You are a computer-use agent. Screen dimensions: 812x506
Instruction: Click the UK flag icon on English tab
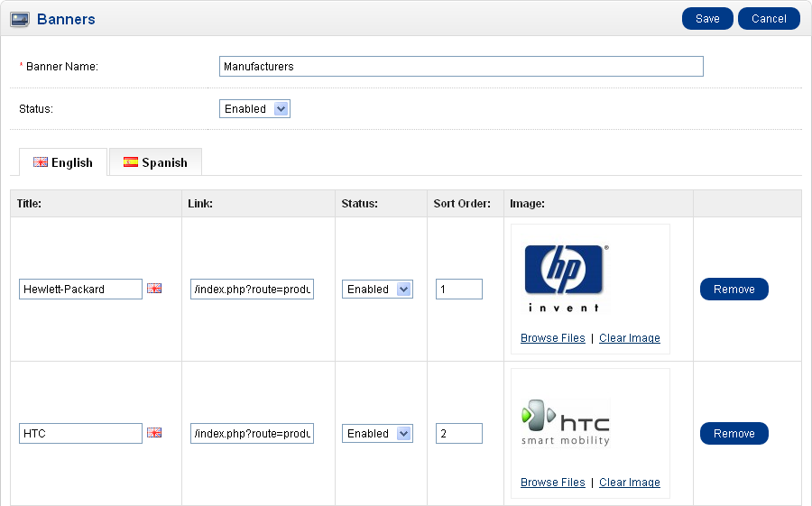[x=41, y=162]
